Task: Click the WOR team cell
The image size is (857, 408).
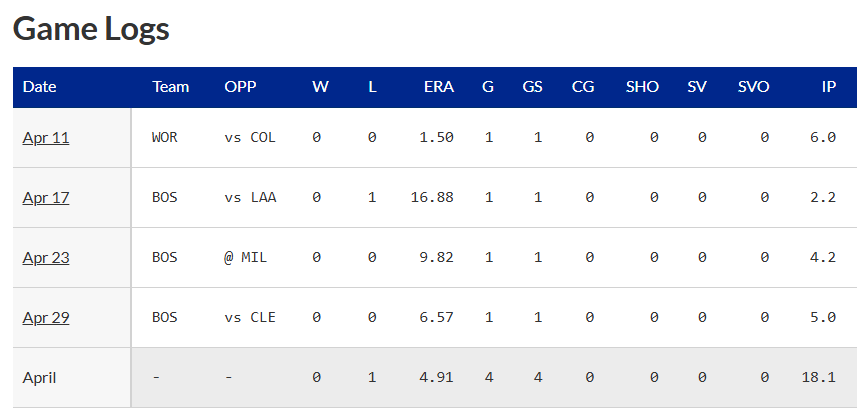Action: (x=165, y=137)
